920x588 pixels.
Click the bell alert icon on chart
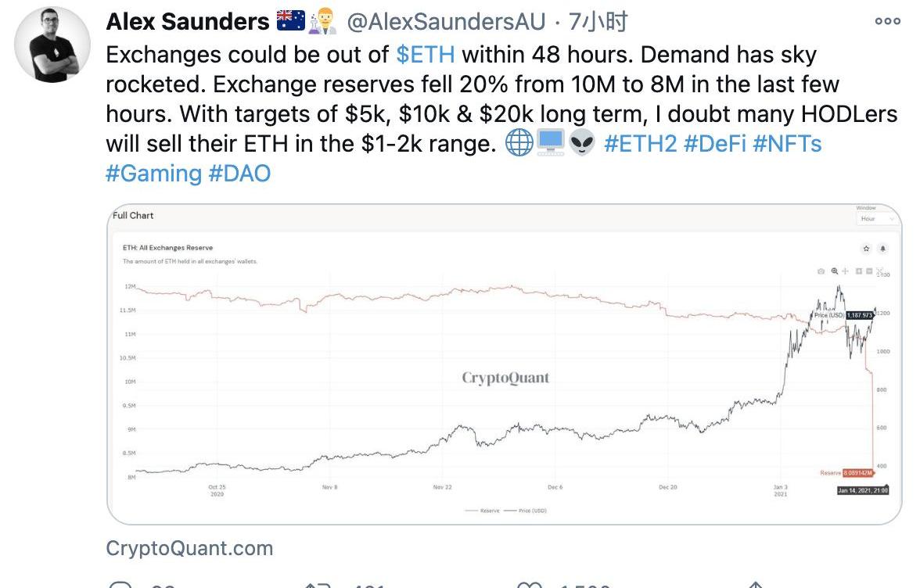[x=882, y=249]
